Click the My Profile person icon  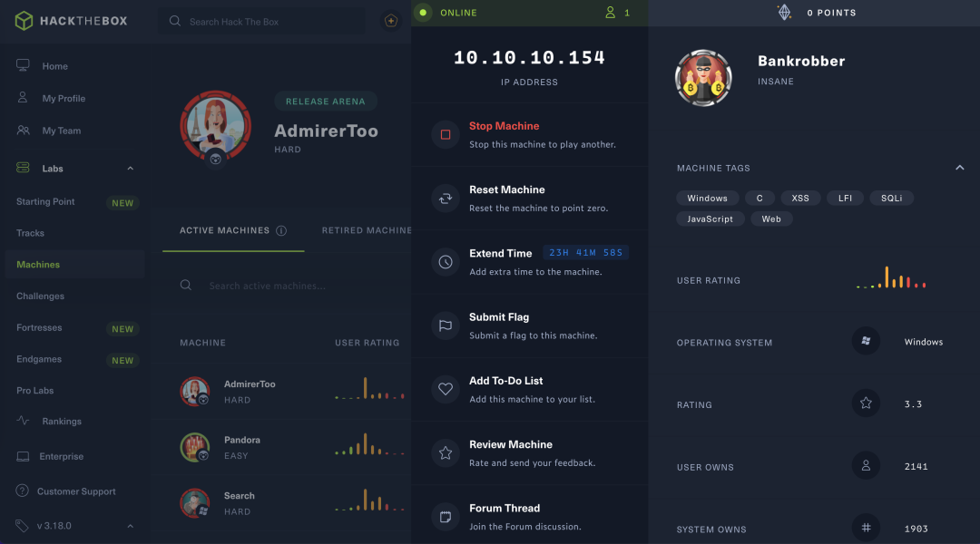pos(23,97)
